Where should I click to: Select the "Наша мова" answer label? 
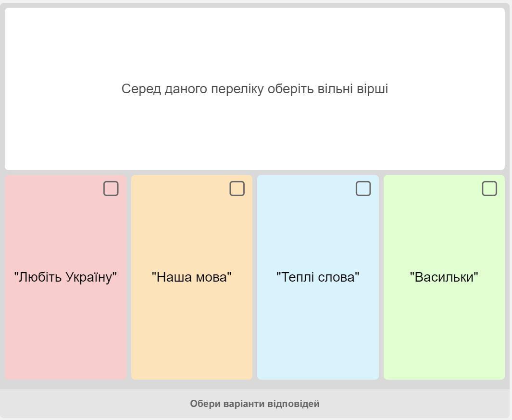coord(192,277)
